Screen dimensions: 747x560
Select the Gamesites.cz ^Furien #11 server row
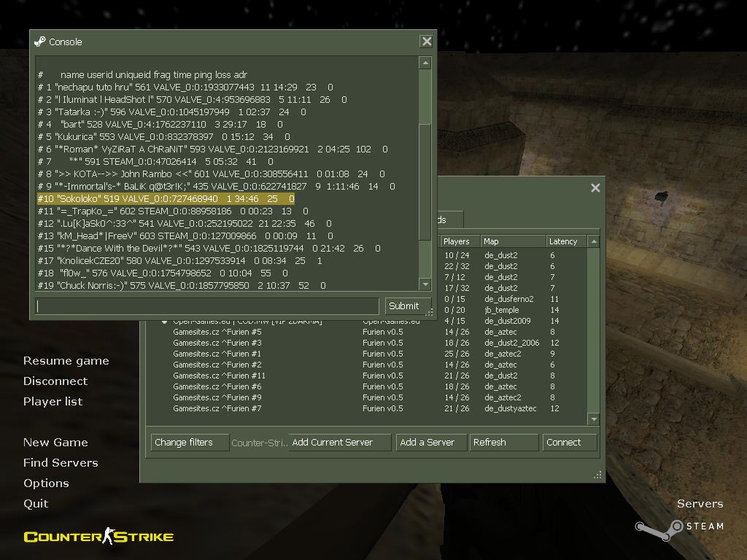(219, 376)
